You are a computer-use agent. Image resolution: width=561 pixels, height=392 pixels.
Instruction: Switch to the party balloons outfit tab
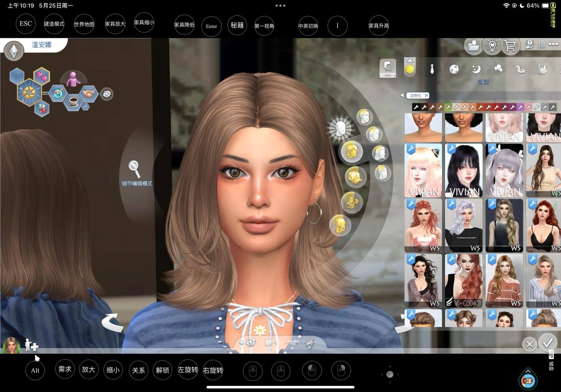click(498, 69)
